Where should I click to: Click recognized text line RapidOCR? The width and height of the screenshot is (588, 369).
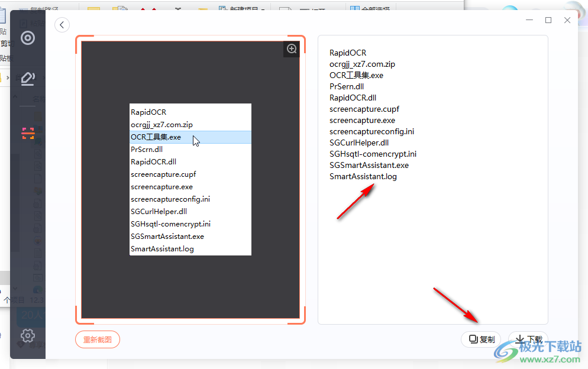pos(348,53)
